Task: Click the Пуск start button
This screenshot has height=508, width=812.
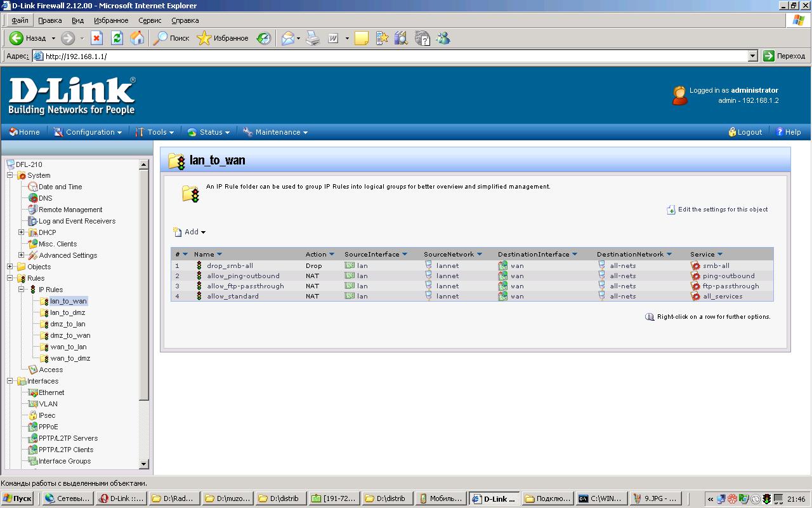Action: pos(18,498)
